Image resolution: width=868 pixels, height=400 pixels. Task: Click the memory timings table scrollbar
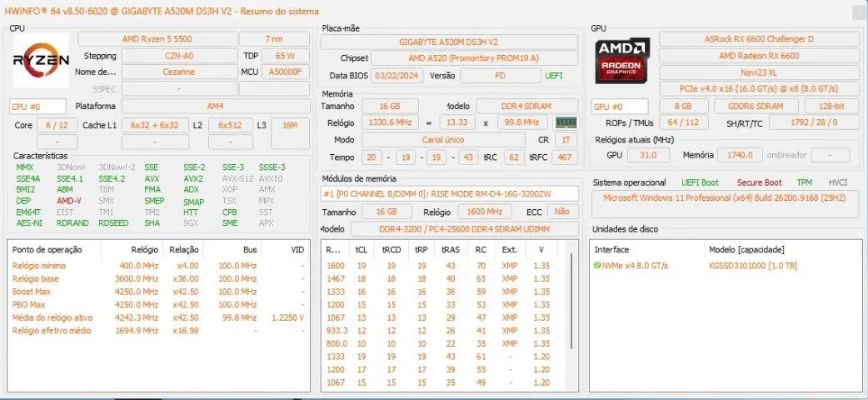pyautogui.click(x=571, y=299)
